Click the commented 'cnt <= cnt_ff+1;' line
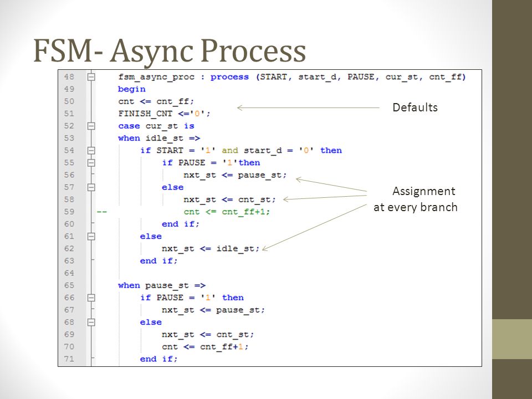The width and height of the screenshot is (532, 399). tap(227, 212)
